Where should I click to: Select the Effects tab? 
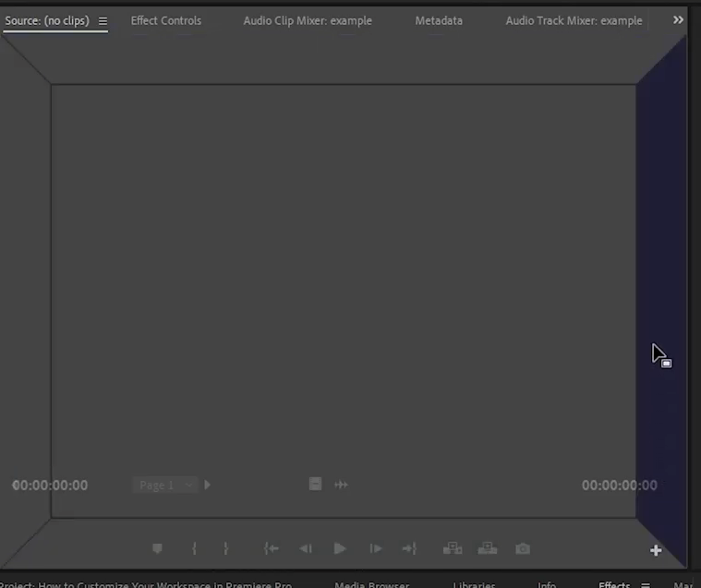(614, 584)
